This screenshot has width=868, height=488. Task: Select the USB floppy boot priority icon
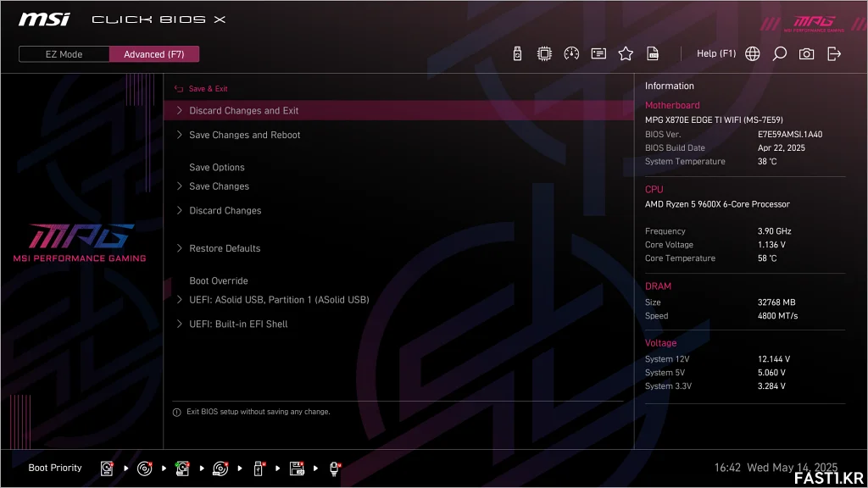[x=297, y=469]
